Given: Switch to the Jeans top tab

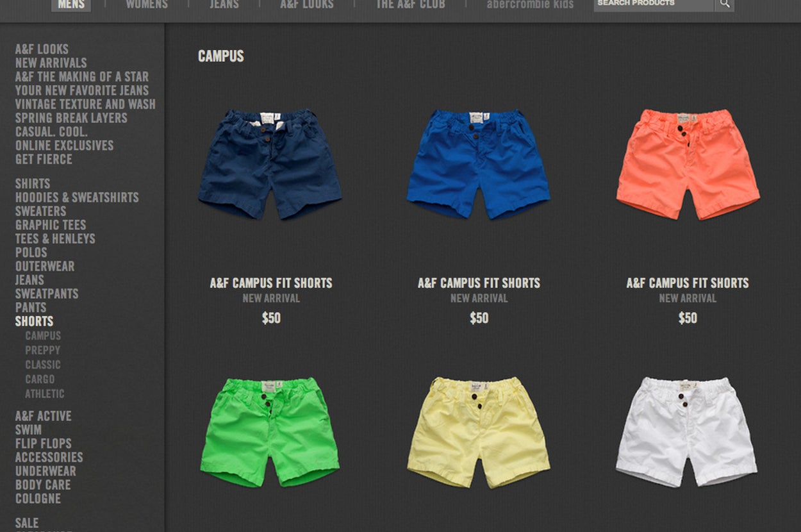Looking at the screenshot, I should 224,4.
